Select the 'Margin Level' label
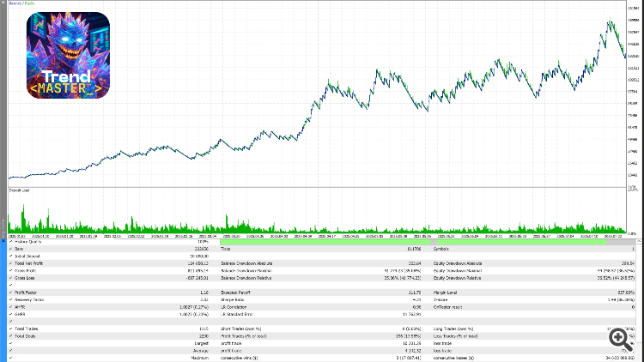Screen dimensions: 644x362 point(445,293)
